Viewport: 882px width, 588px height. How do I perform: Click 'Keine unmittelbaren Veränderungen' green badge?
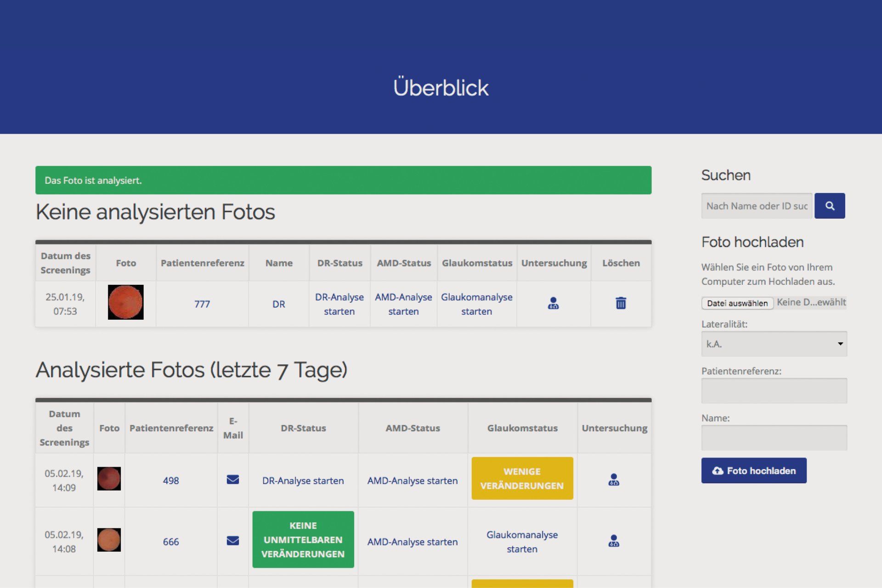pyautogui.click(x=303, y=539)
